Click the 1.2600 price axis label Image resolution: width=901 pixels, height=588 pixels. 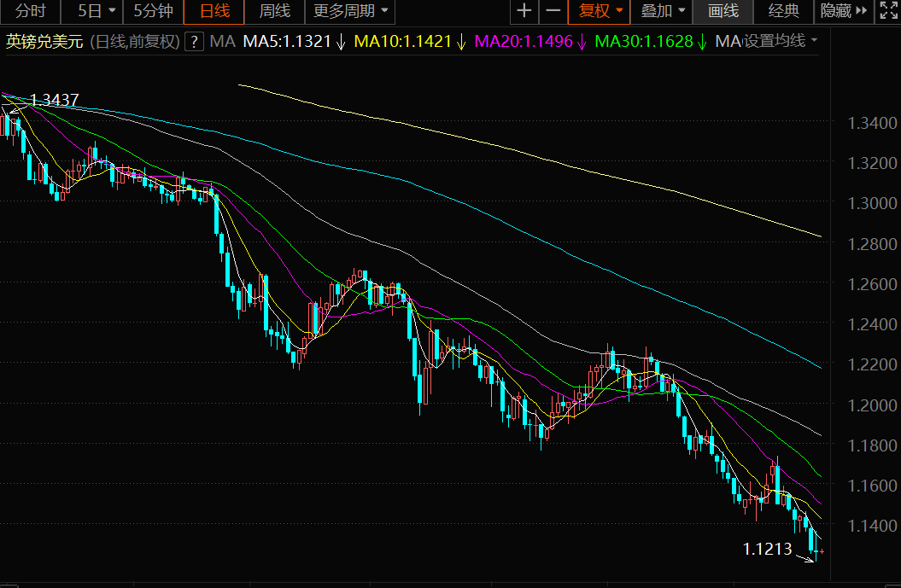872,284
